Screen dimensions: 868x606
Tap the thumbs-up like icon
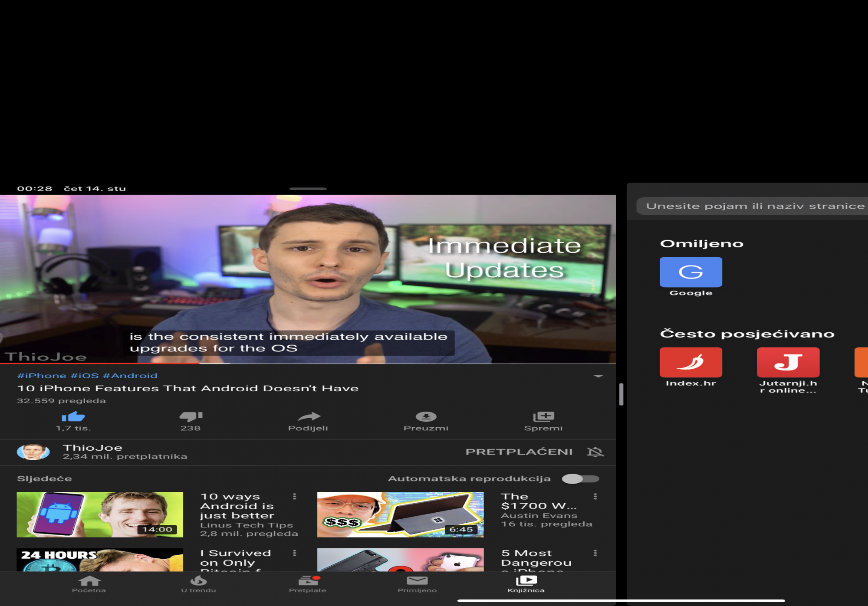point(73,417)
